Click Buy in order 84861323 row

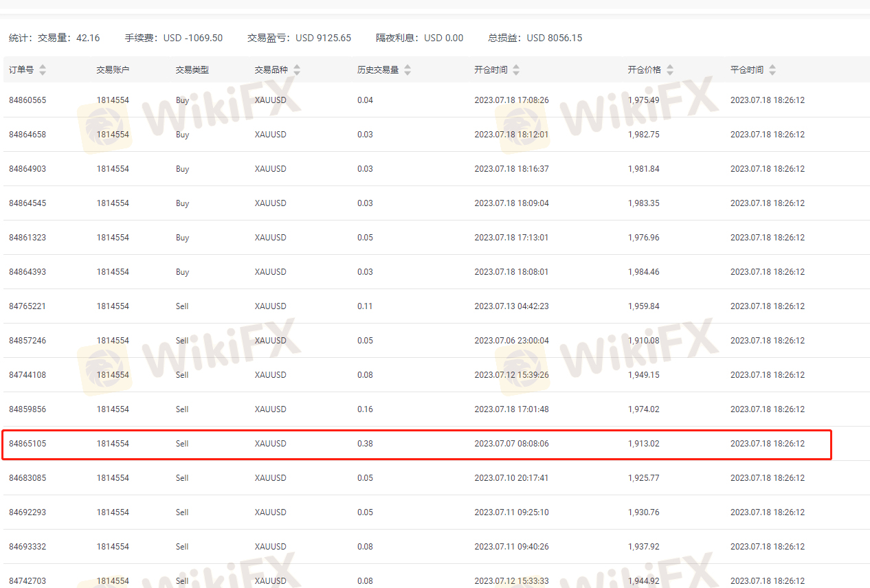pos(182,238)
